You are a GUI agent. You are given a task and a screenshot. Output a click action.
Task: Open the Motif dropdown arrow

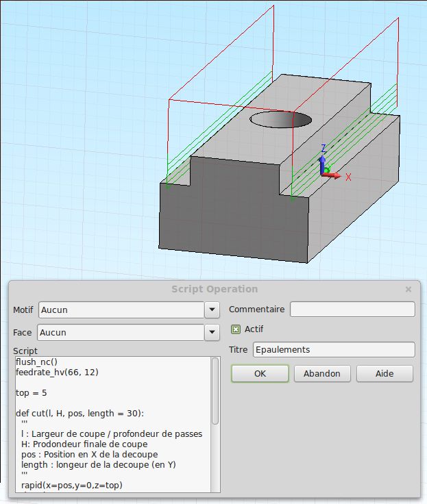(212, 310)
